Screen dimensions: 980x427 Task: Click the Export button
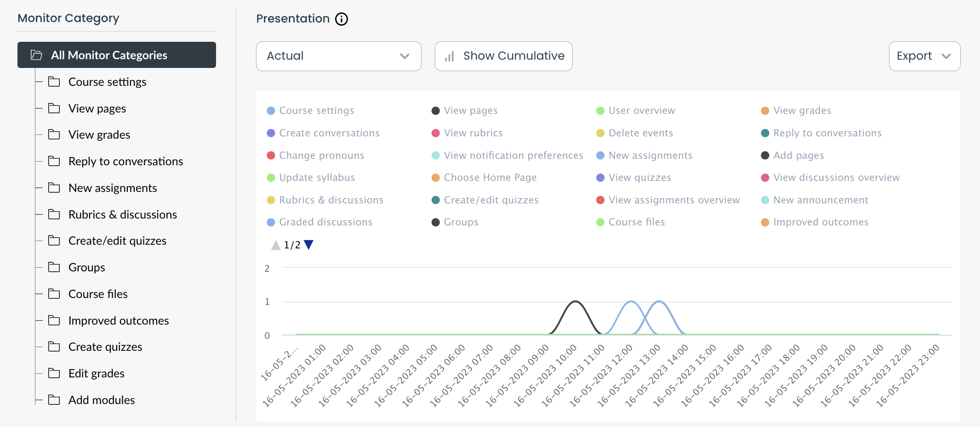[924, 56]
